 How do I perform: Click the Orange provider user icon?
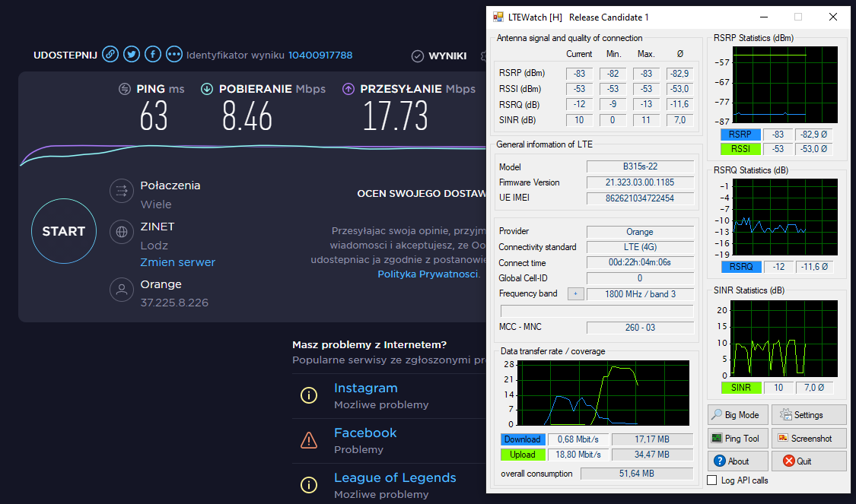pos(122,290)
